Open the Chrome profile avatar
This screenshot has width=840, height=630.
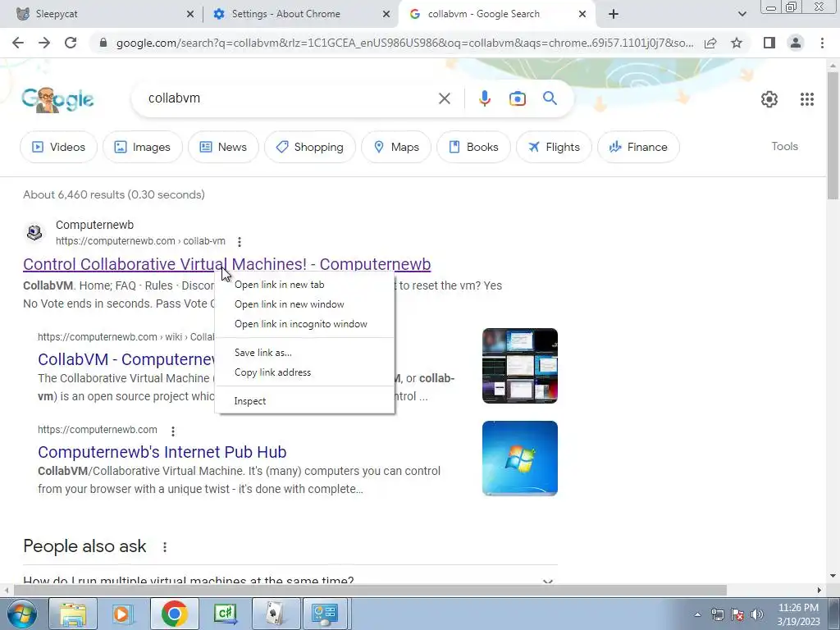[x=796, y=43]
